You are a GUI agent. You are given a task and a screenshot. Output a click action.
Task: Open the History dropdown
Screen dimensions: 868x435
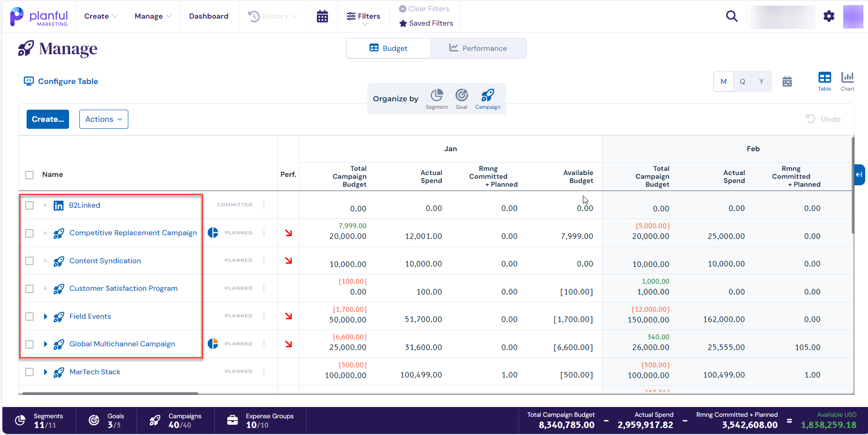[x=273, y=16]
